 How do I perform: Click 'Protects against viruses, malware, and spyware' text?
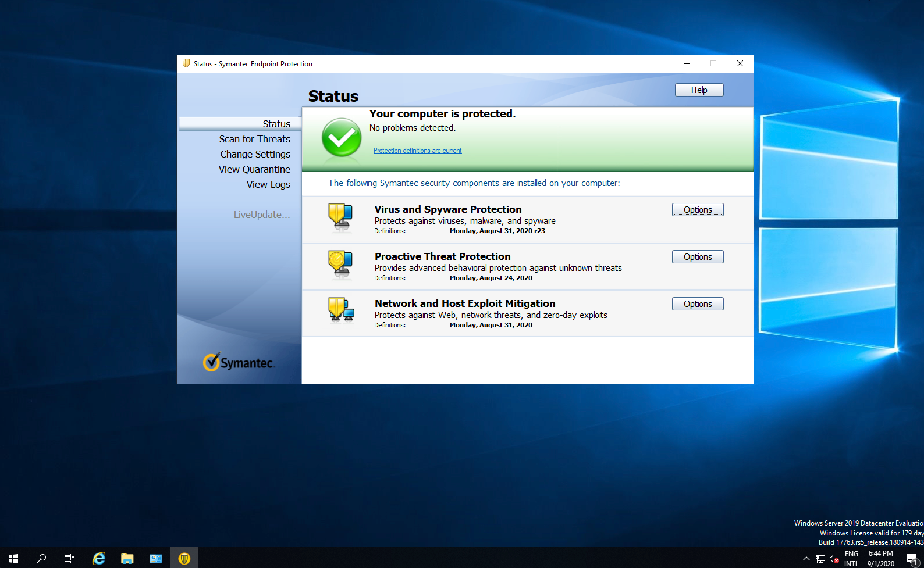pos(465,221)
